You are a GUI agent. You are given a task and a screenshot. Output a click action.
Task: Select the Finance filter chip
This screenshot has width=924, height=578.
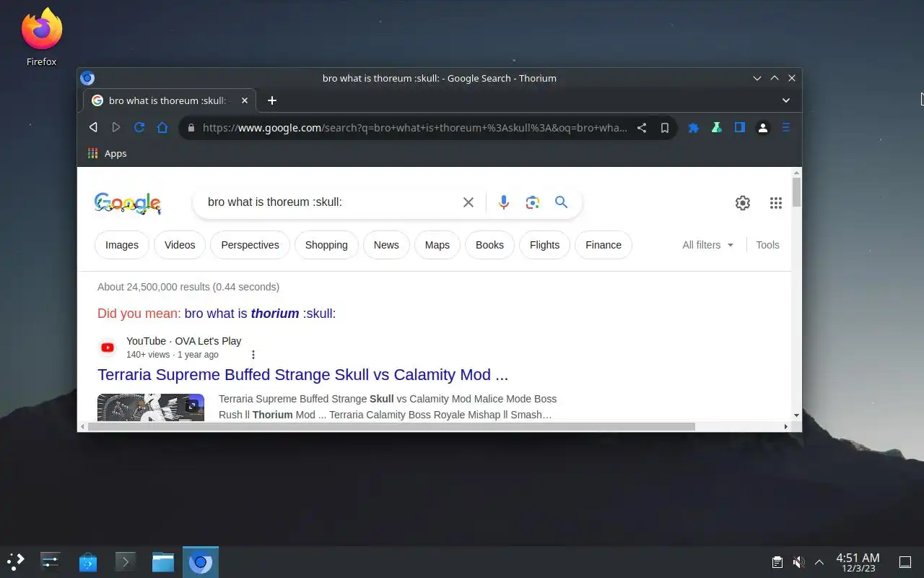[603, 245]
